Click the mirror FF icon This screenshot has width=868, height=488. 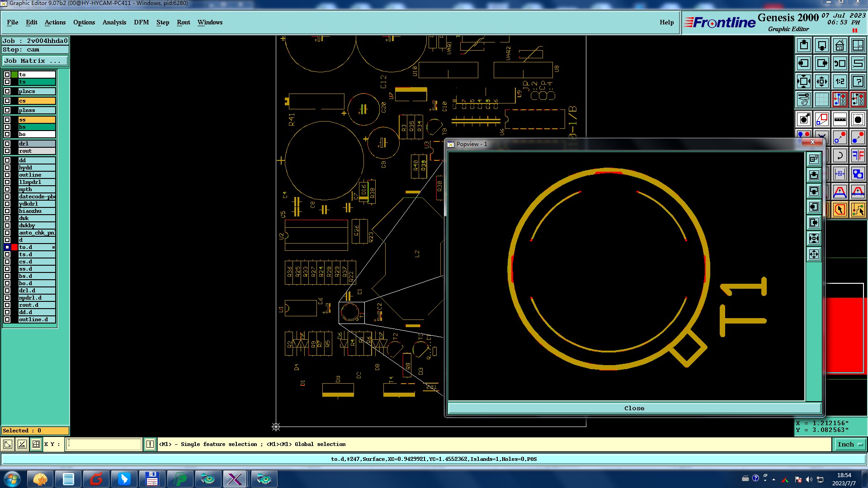click(x=858, y=156)
